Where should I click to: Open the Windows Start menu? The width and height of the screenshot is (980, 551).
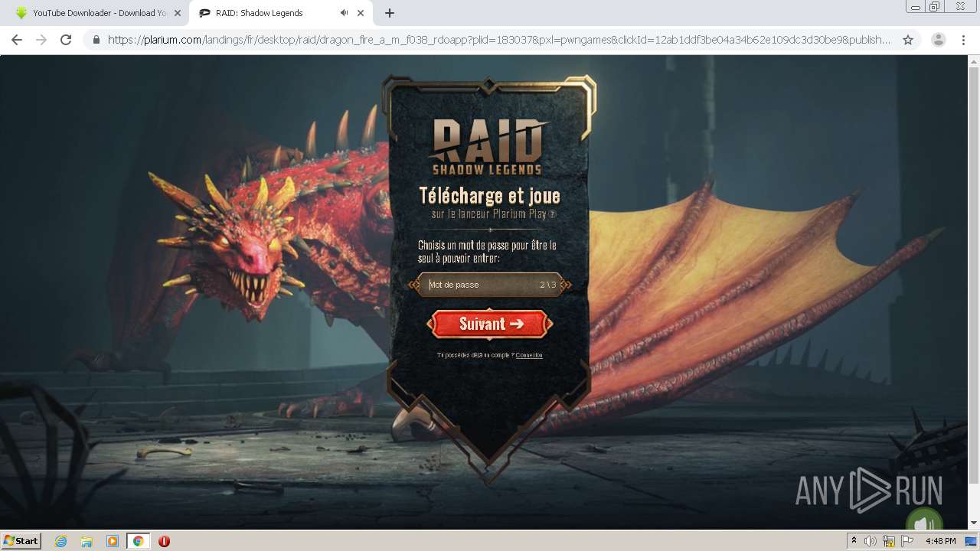[21, 540]
